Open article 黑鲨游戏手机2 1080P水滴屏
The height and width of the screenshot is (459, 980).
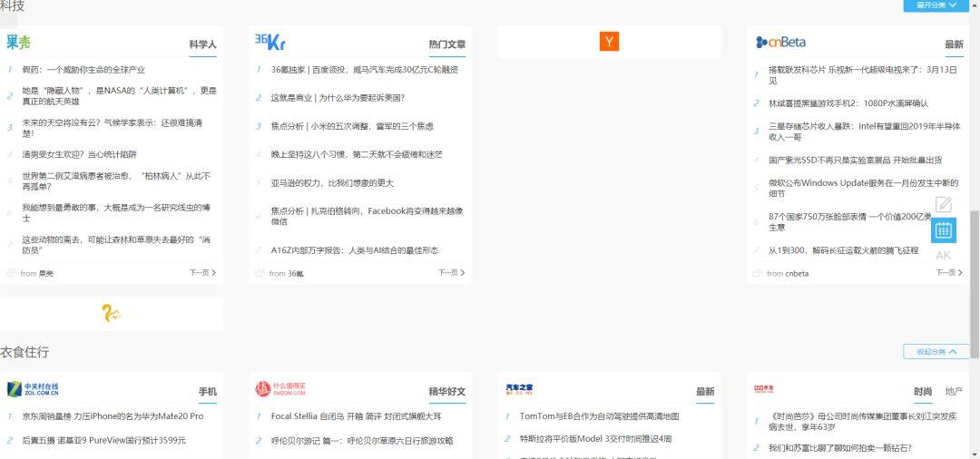(848, 103)
